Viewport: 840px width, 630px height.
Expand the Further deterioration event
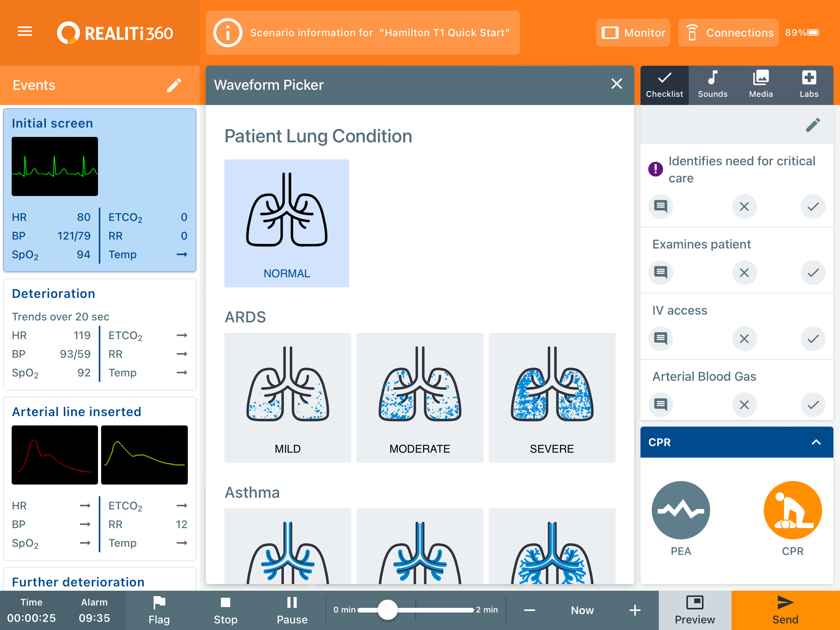tap(77, 582)
